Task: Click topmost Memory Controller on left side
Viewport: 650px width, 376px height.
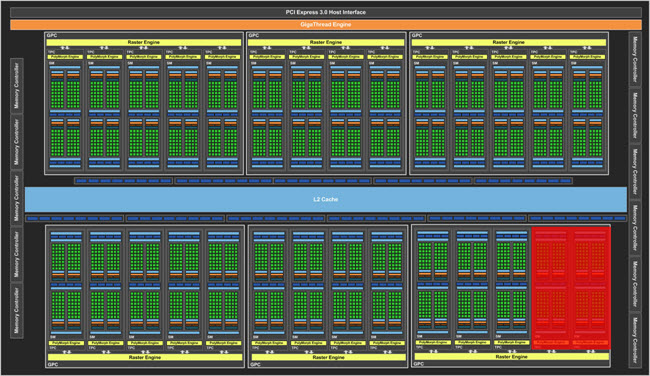Action: click(x=17, y=86)
